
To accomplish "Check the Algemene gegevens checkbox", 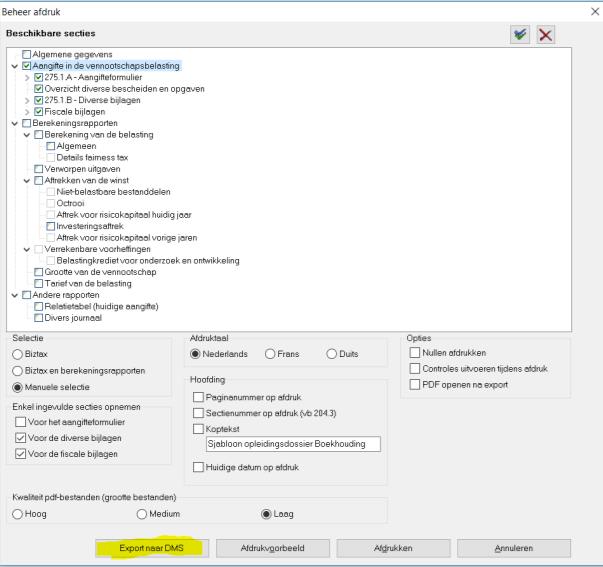I will point(26,54).
